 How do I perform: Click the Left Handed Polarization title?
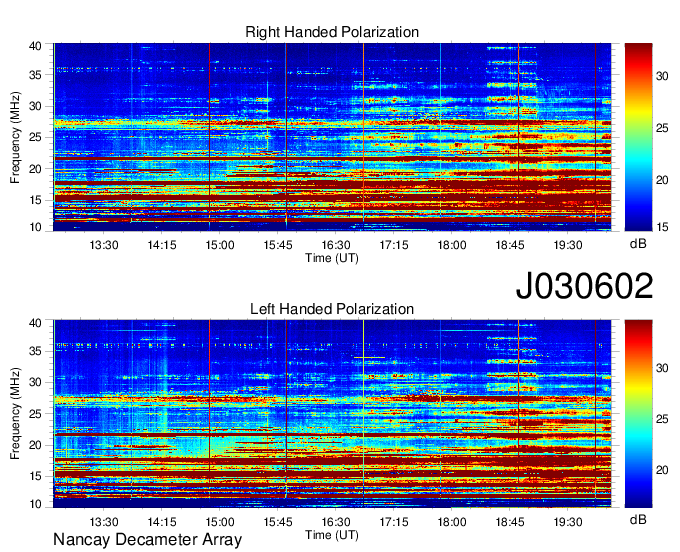tap(332, 309)
